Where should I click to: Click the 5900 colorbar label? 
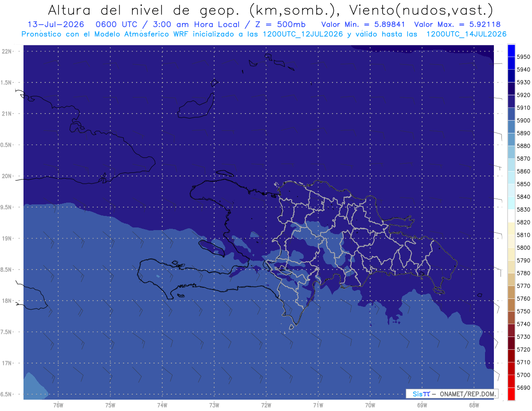click(523, 121)
